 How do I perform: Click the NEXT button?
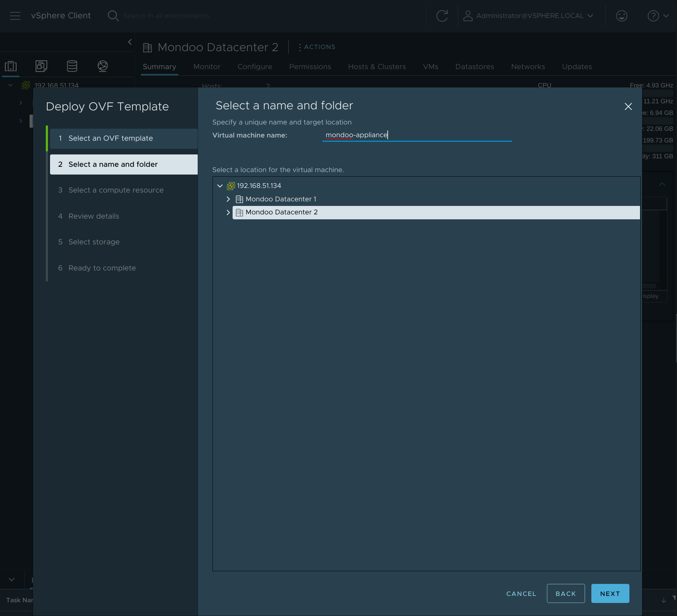(x=610, y=593)
